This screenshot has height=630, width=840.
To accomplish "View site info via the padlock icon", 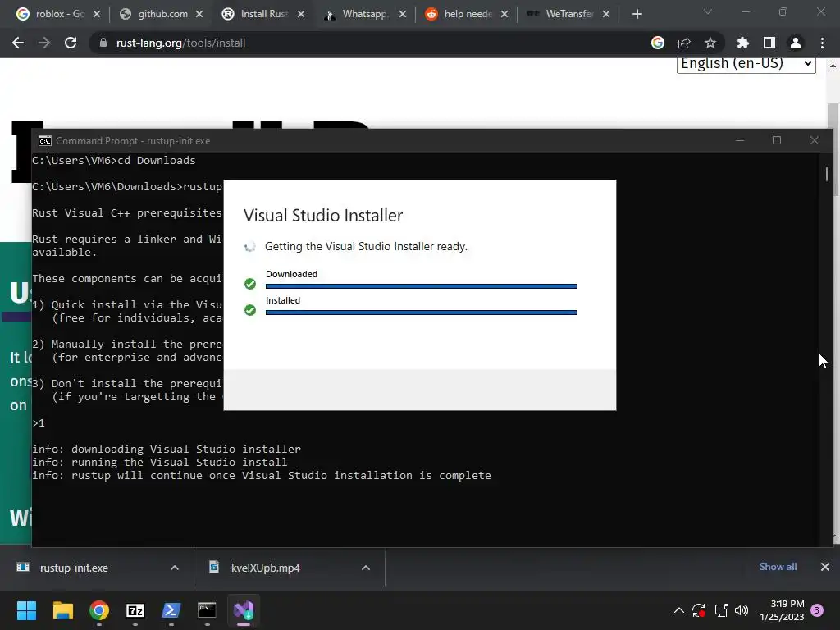I will tap(103, 43).
